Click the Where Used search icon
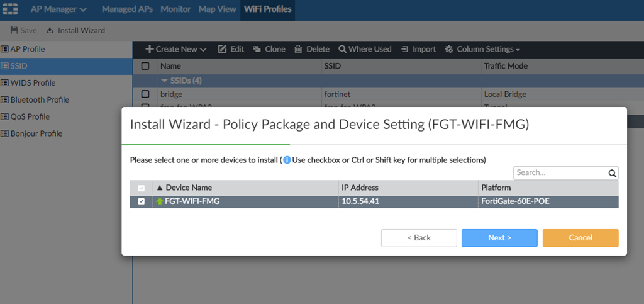Viewport: 644px width, 304px height. (x=342, y=49)
